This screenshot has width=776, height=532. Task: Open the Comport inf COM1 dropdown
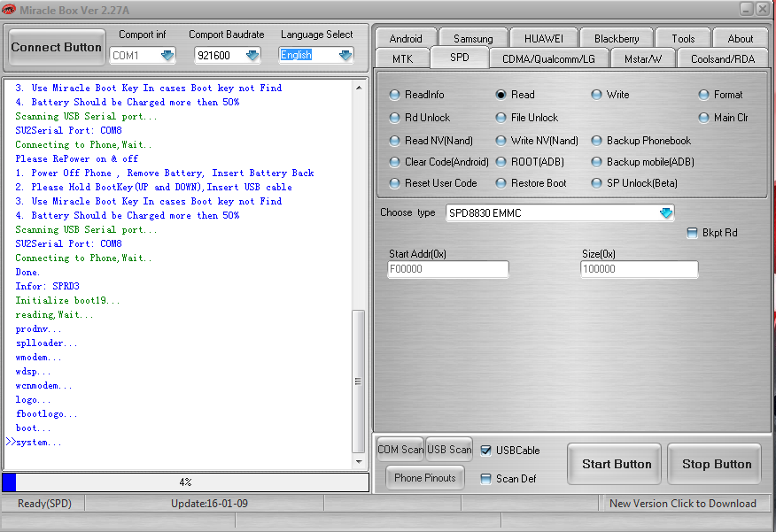click(167, 55)
